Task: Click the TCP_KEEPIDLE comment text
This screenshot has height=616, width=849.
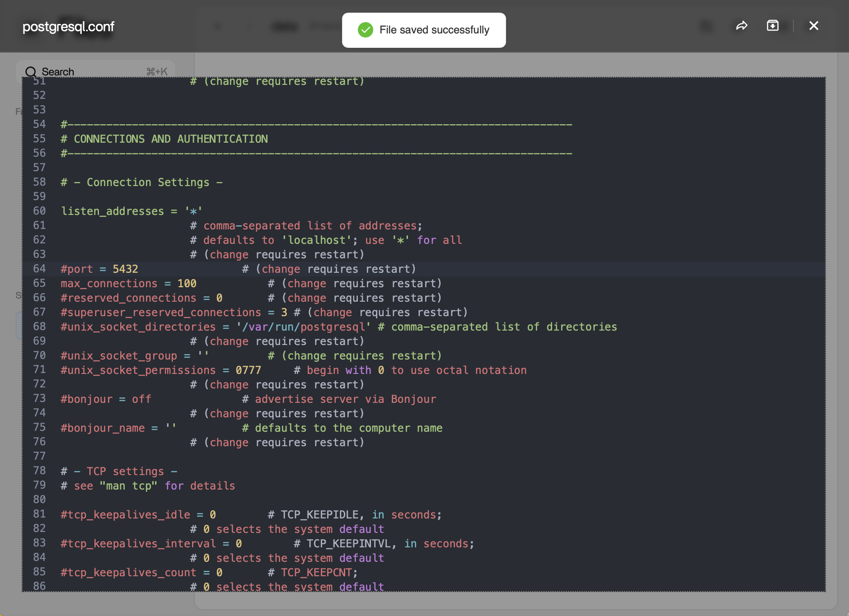Action: coord(355,514)
